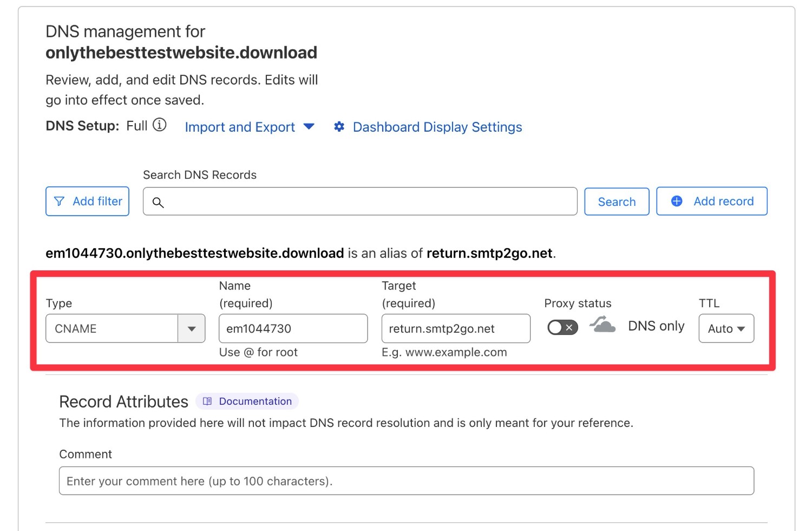This screenshot has height=531, width=812.
Task: Click the gray proxy cloud icon
Action: point(603,325)
